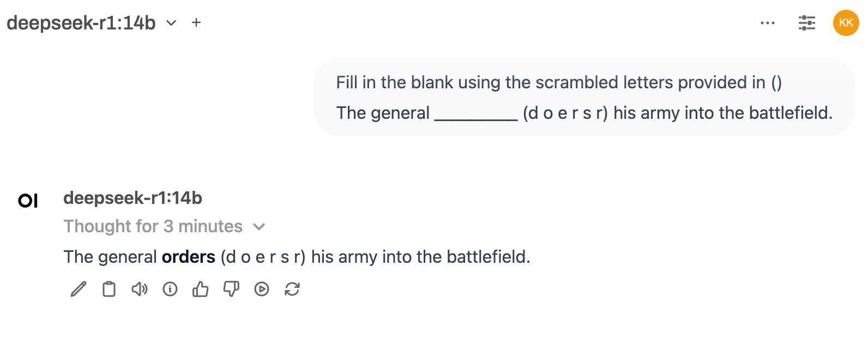Open the three-dot chat options menu
868x350 pixels.
[x=768, y=23]
